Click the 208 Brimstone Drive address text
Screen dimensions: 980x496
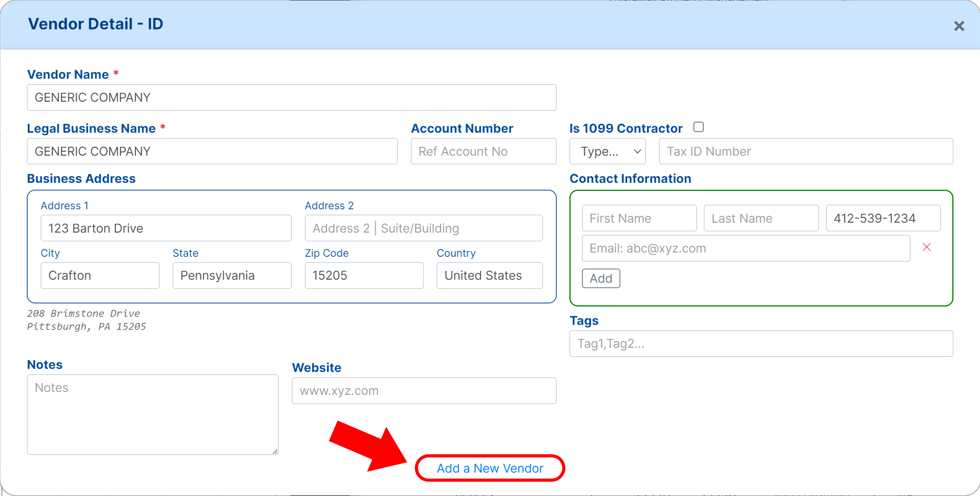coord(83,313)
